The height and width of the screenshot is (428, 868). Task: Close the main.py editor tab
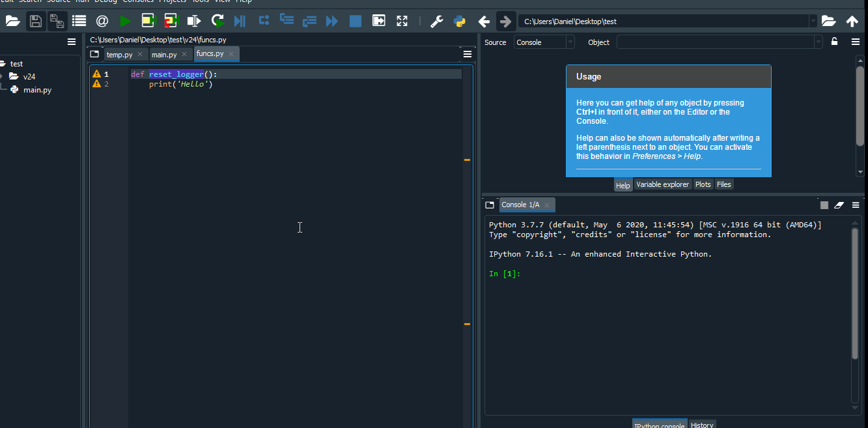[185, 55]
